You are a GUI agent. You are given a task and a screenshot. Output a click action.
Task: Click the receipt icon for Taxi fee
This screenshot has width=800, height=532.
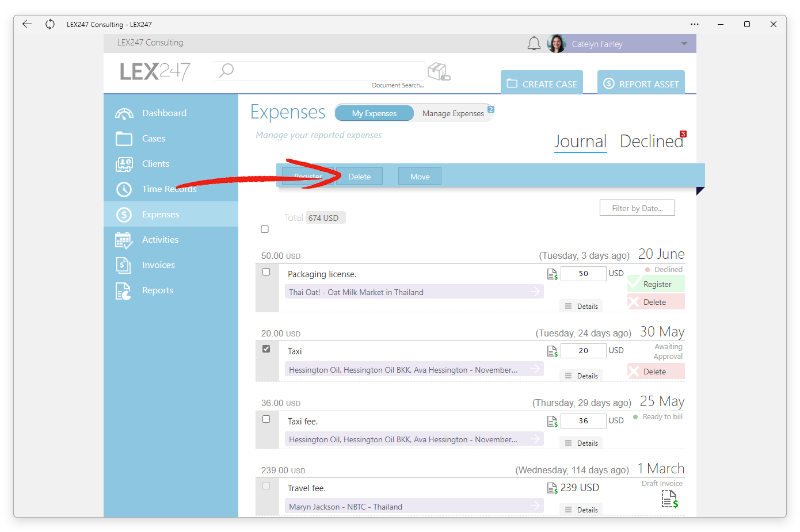[x=552, y=422]
